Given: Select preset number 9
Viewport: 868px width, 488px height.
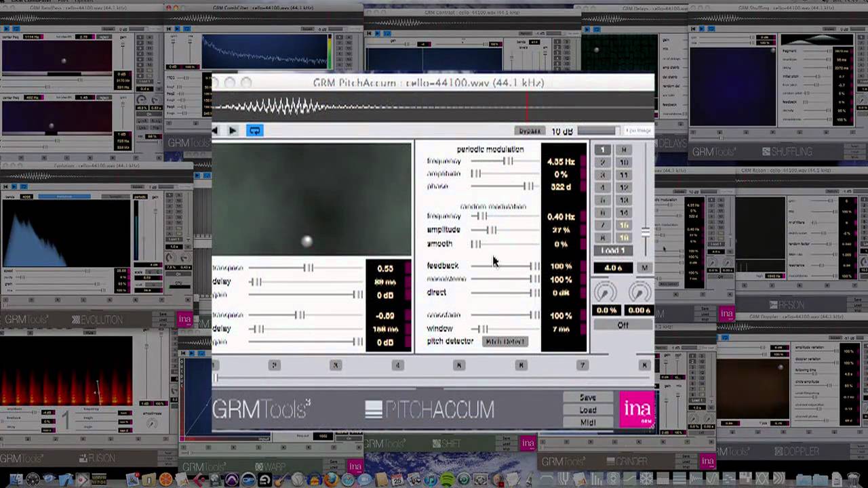Looking at the screenshot, I should tap(624, 150).
